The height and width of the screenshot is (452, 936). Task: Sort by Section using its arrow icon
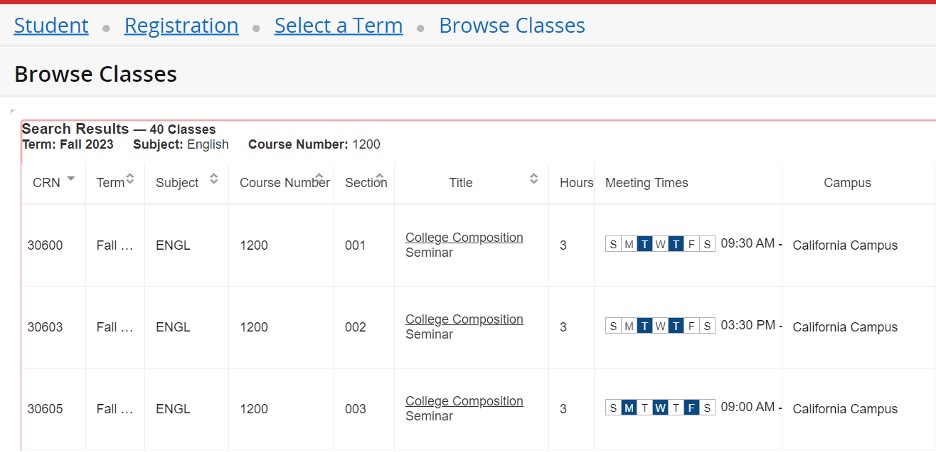click(380, 180)
